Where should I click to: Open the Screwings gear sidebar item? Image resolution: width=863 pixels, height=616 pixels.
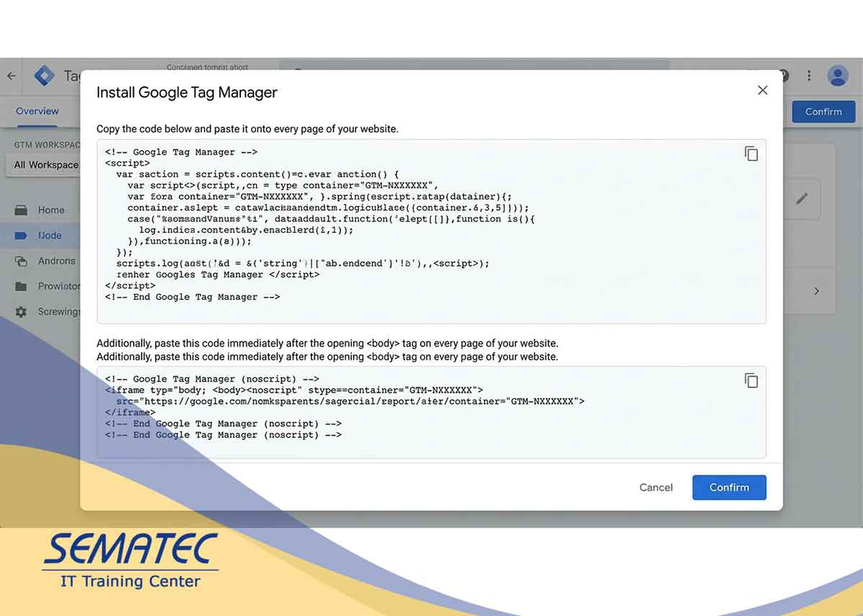pos(49,312)
